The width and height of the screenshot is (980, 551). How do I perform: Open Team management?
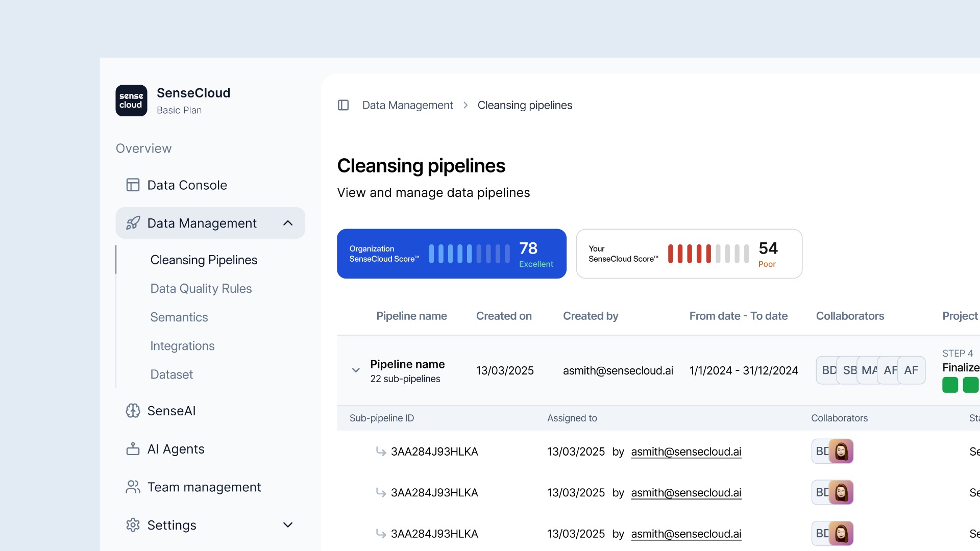tap(210, 487)
